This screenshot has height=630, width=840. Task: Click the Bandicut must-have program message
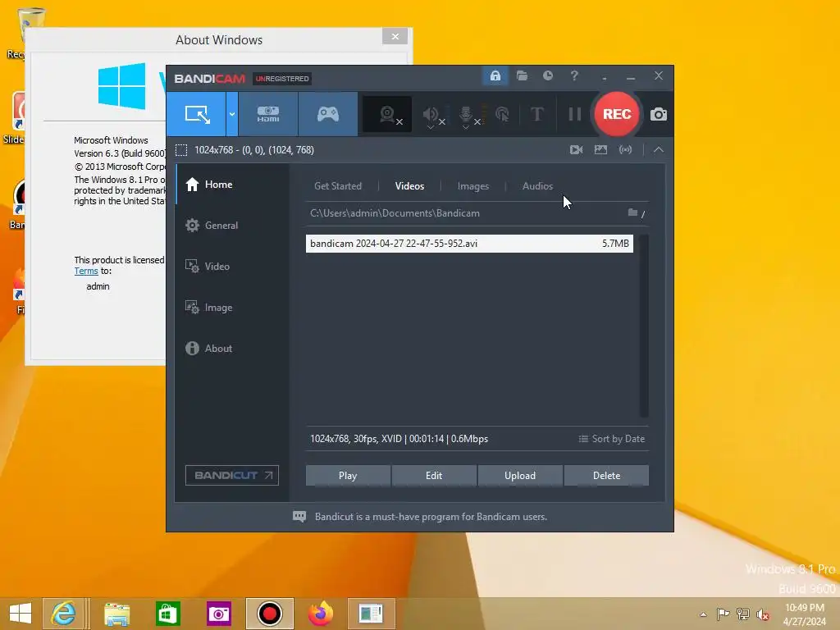tap(431, 517)
